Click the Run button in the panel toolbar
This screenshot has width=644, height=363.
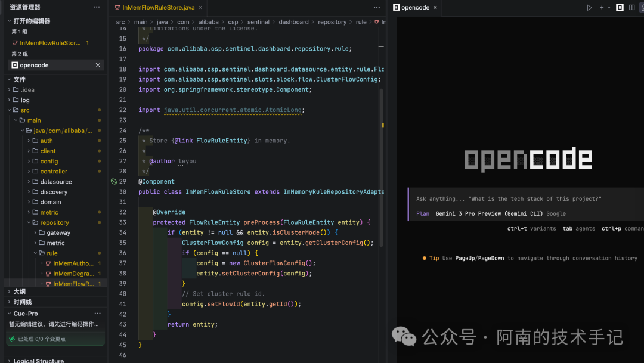(x=590, y=7)
